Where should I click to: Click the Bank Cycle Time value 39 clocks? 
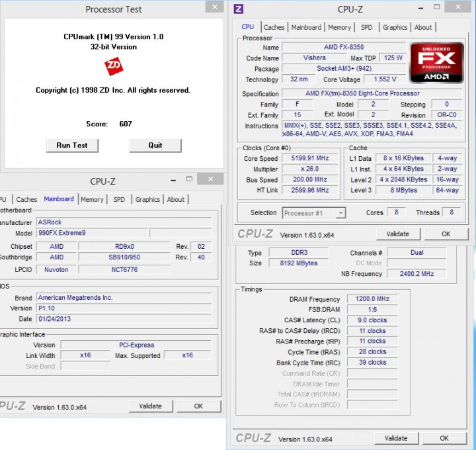372,362
